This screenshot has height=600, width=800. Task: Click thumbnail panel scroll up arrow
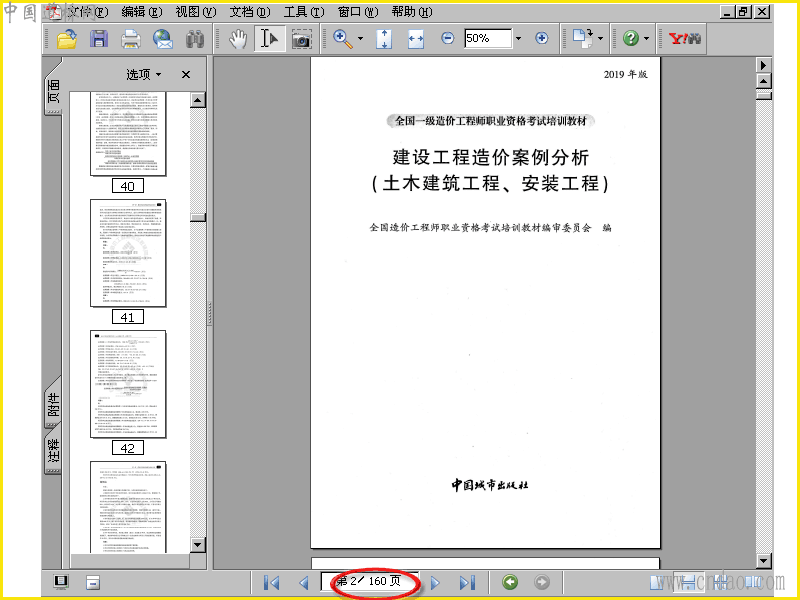198,100
